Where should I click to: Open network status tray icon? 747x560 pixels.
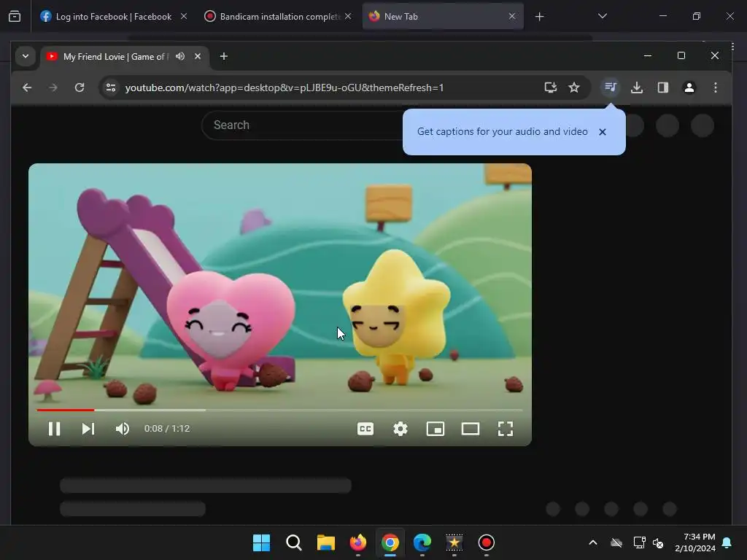(x=639, y=542)
